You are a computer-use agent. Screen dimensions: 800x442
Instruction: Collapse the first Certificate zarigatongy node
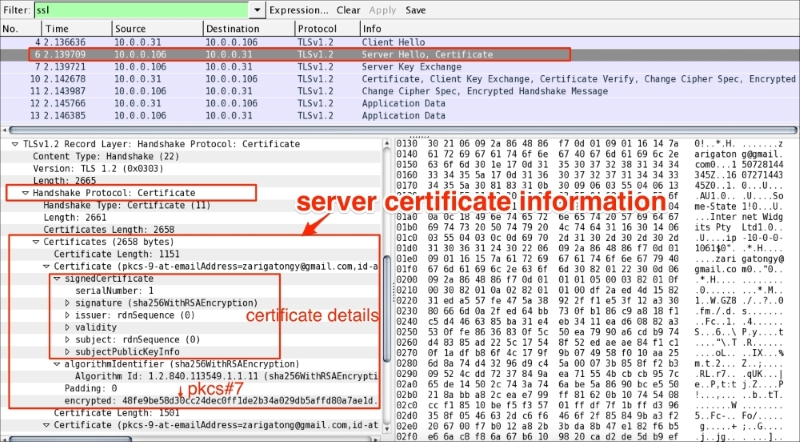(46, 266)
